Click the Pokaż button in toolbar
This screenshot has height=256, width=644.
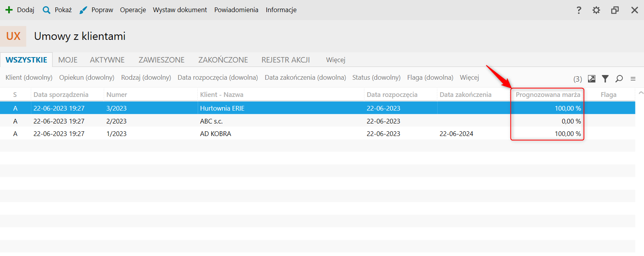click(63, 10)
